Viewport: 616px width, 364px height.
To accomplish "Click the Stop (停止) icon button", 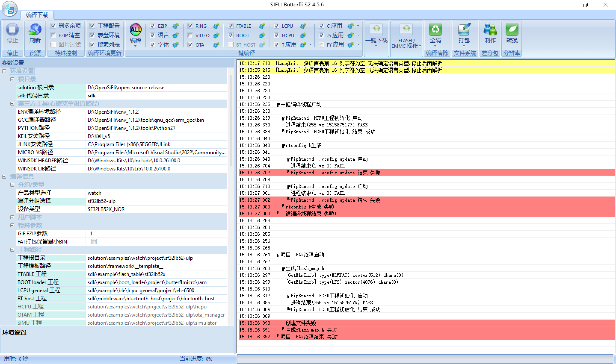I will (12, 30).
